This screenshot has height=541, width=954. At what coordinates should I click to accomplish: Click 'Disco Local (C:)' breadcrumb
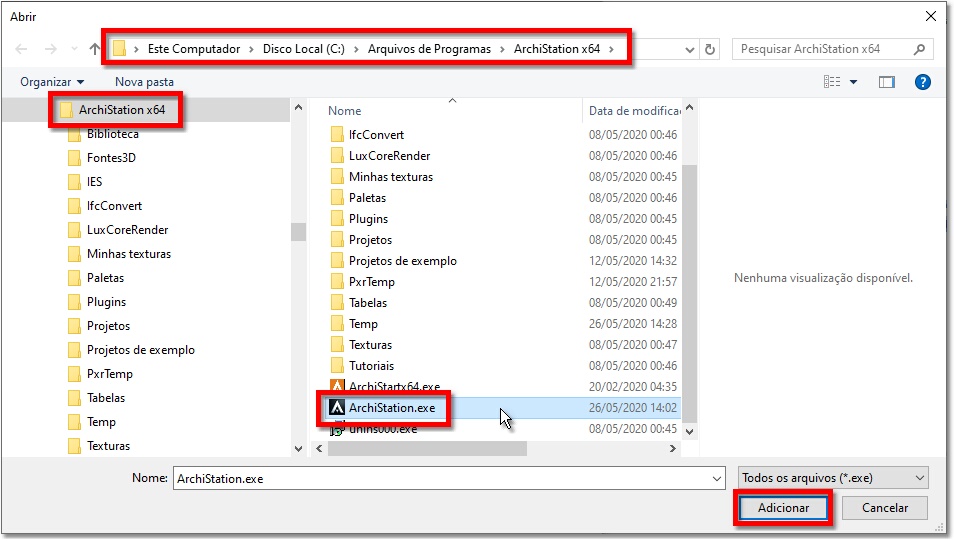[x=304, y=49]
